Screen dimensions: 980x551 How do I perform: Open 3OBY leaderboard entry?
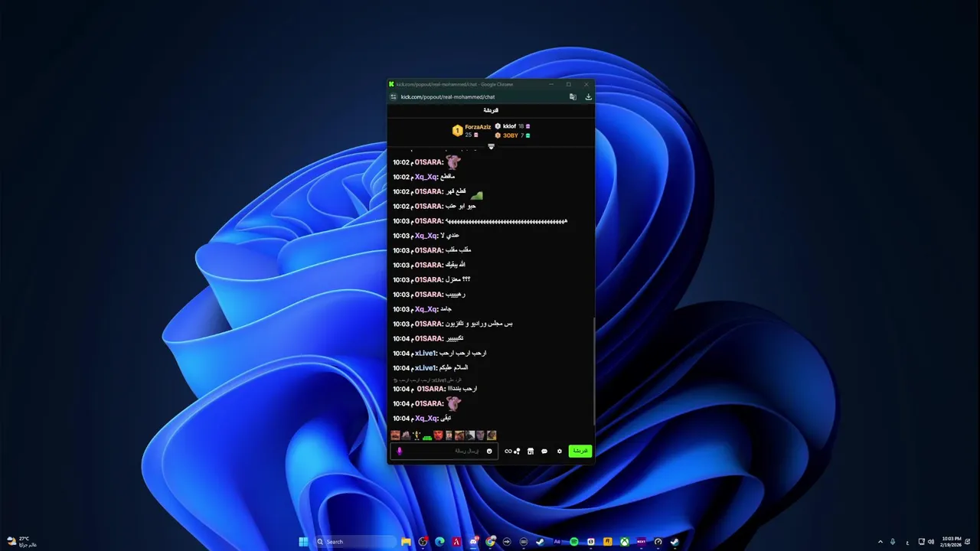[x=512, y=135]
